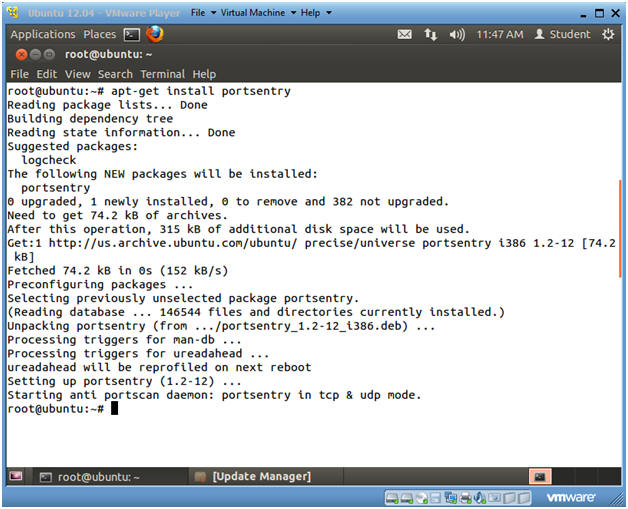The width and height of the screenshot is (628, 509).
Task: Launch Firefox from the panel icon
Action: click(x=155, y=34)
